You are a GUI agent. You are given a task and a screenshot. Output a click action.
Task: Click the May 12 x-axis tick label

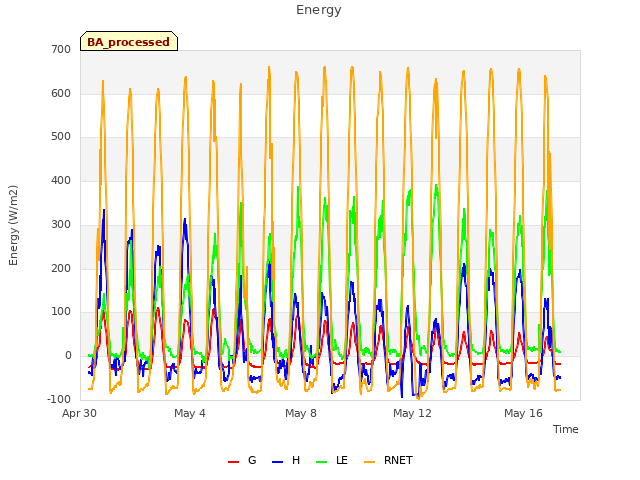point(412,413)
